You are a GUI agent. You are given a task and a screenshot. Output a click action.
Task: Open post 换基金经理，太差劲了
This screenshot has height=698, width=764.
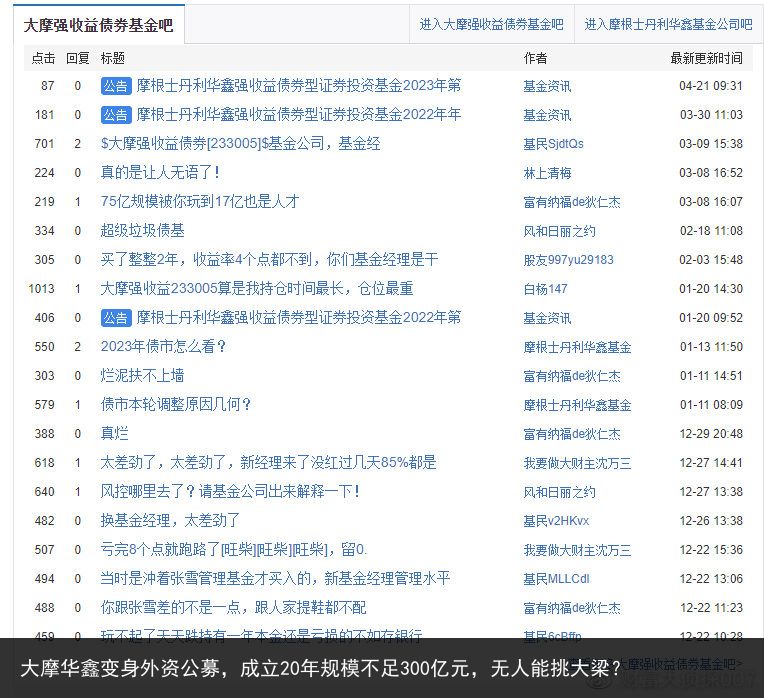170,521
